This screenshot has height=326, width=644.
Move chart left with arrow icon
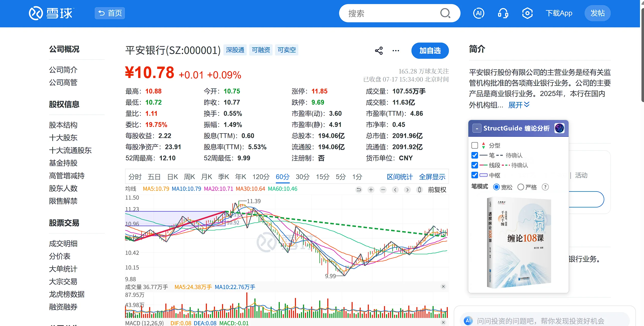(395, 189)
